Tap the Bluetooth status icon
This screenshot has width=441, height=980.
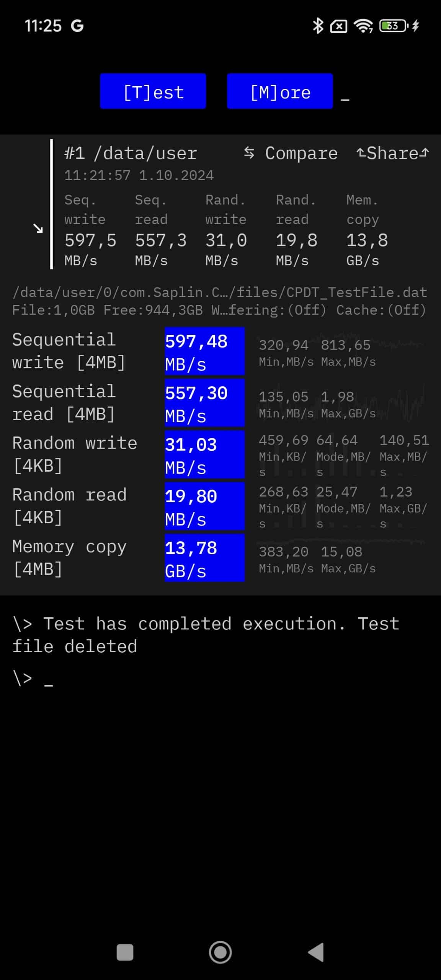pos(318,26)
